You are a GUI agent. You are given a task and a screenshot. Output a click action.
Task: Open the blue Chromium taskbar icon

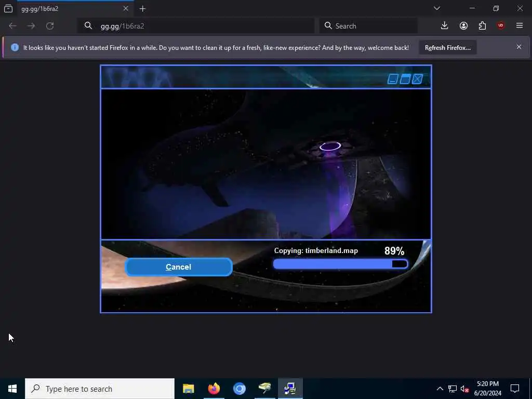(239, 389)
